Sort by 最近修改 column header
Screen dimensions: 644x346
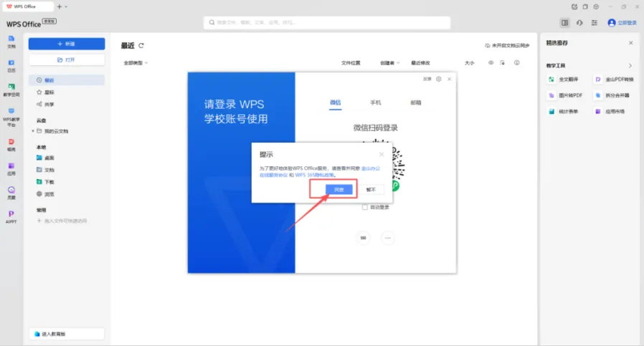click(420, 63)
